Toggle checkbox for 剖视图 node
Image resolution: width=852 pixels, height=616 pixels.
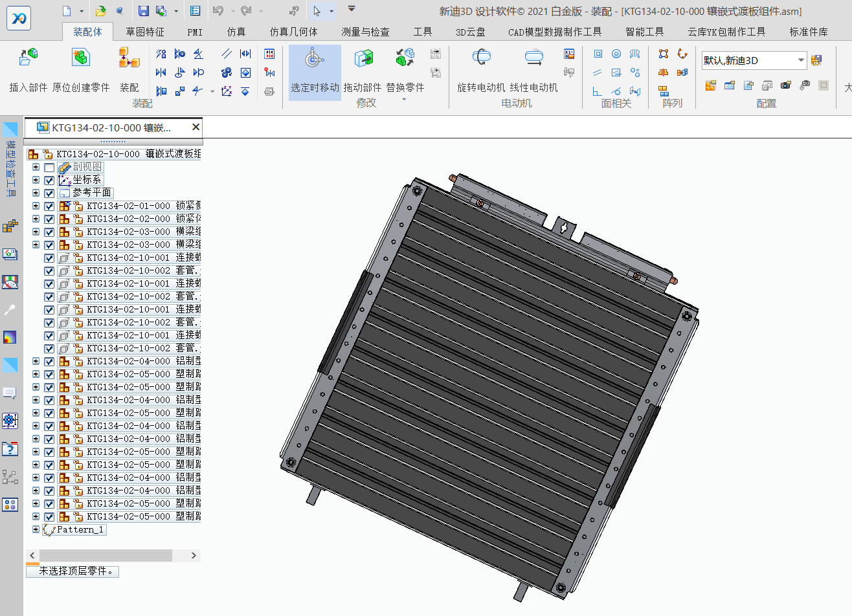49,168
